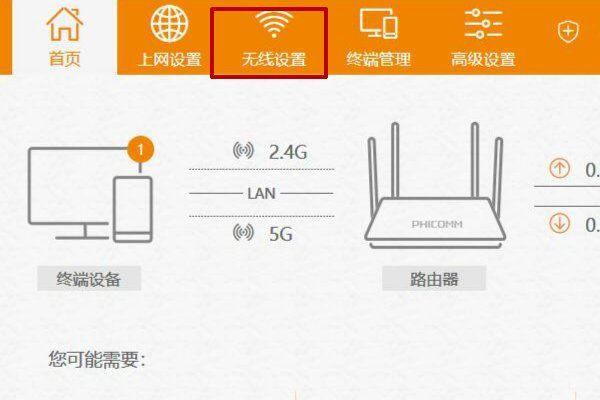Click the advanced settings sliders icon
This screenshot has width=600, height=400.
point(483,24)
